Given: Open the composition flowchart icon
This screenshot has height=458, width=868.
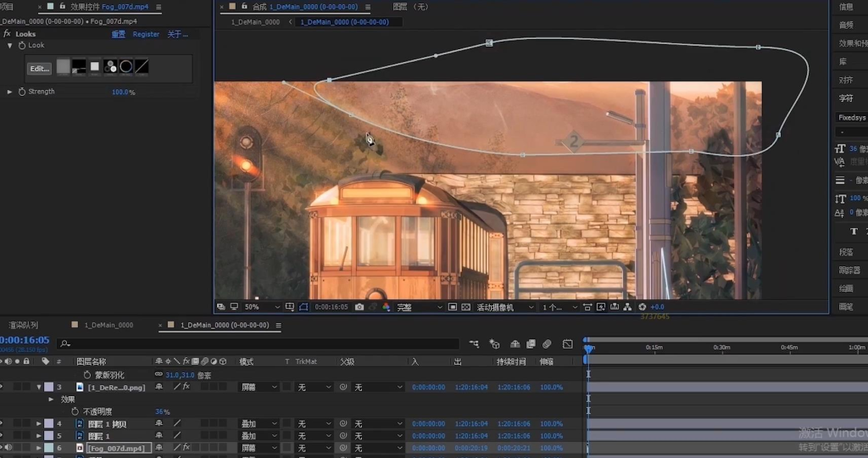Looking at the screenshot, I should click(x=627, y=307).
